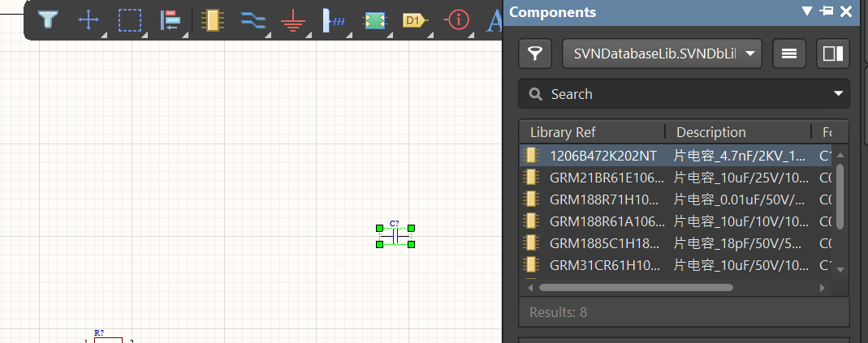Click the C? designator label
Screen dimensions: 868x343
point(394,224)
